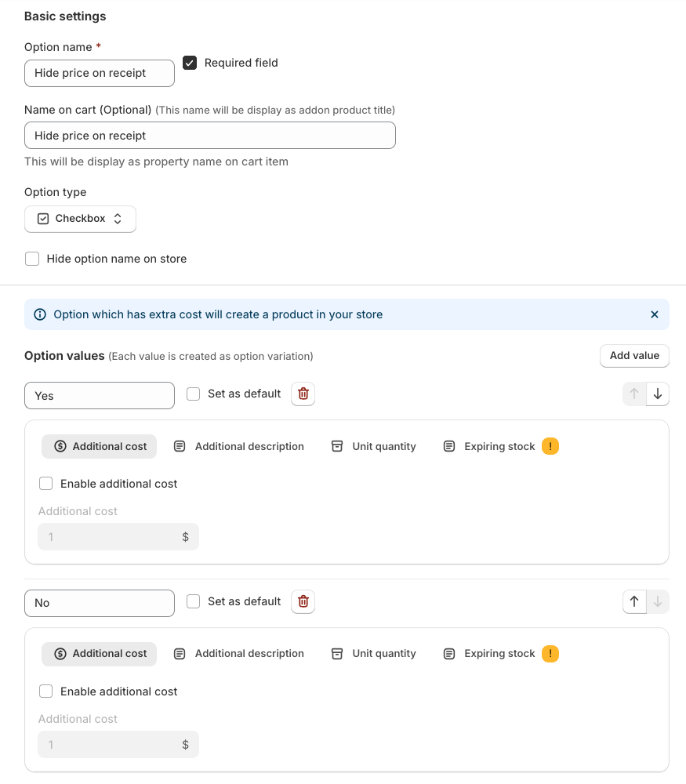Enable Hide option name on store
Viewport: 686px width, 784px height.
32,259
